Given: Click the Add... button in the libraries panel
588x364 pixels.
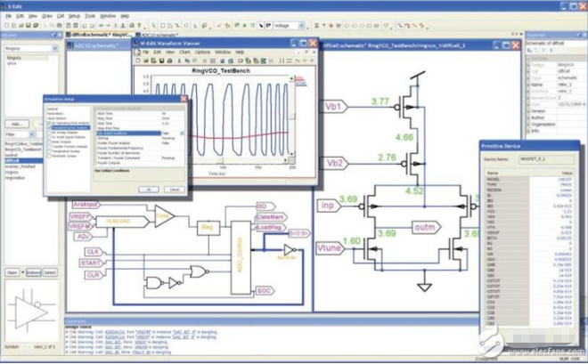Looking at the screenshot, I should (15, 124).
